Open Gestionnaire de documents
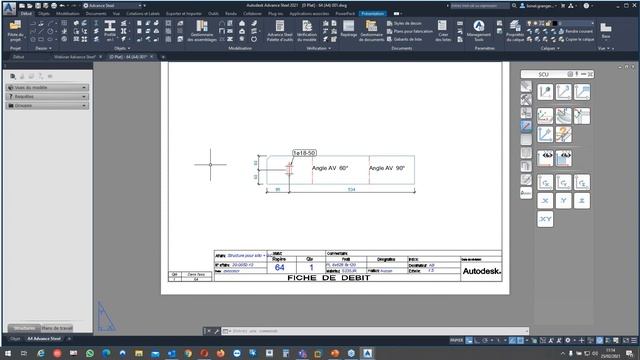This screenshot has height=360, width=640. (x=371, y=31)
